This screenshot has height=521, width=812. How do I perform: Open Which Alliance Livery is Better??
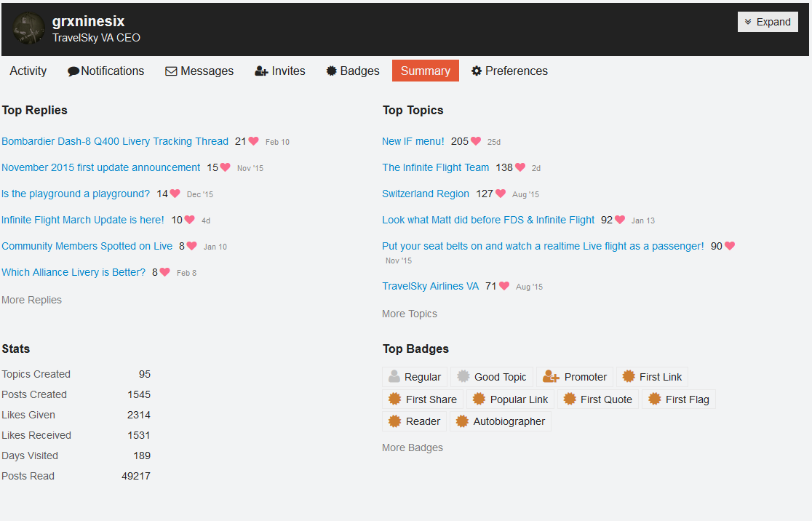click(73, 272)
